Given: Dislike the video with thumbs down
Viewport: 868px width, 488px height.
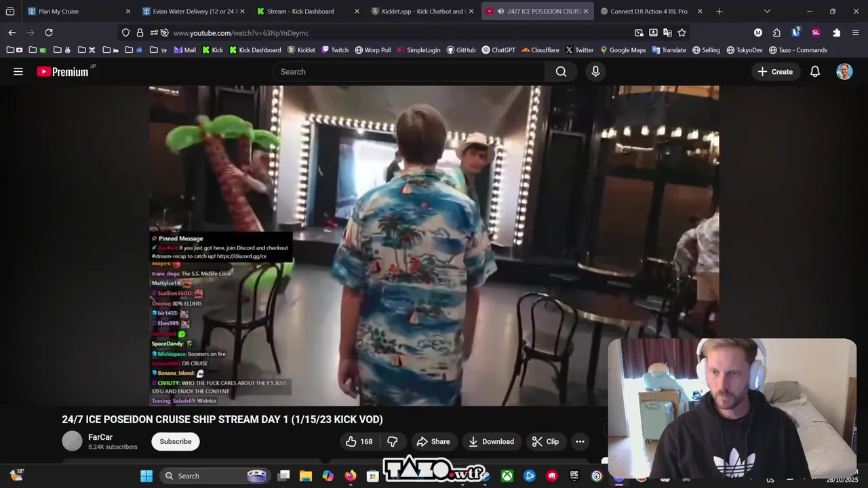Looking at the screenshot, I should [x=392, y=441].
